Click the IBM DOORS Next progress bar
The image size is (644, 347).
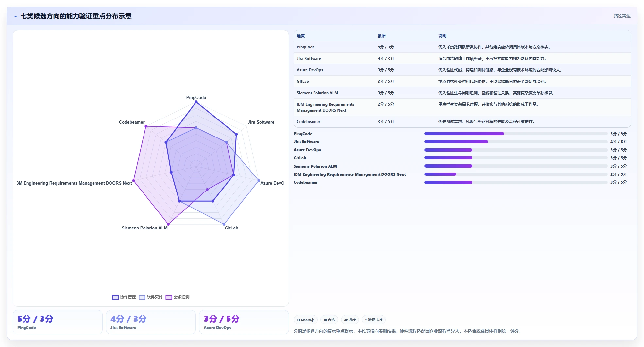[x=516, y=174]
